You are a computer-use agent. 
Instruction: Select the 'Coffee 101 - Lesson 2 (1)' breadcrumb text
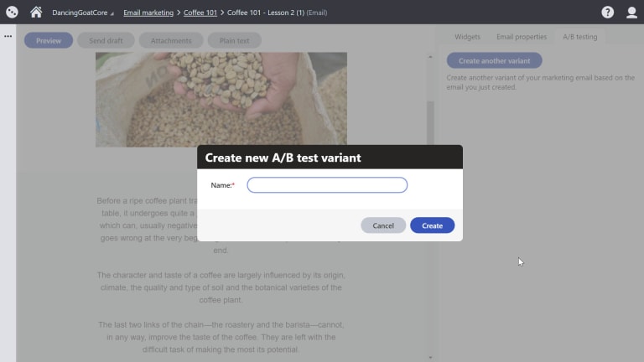[x=266, y=13]
